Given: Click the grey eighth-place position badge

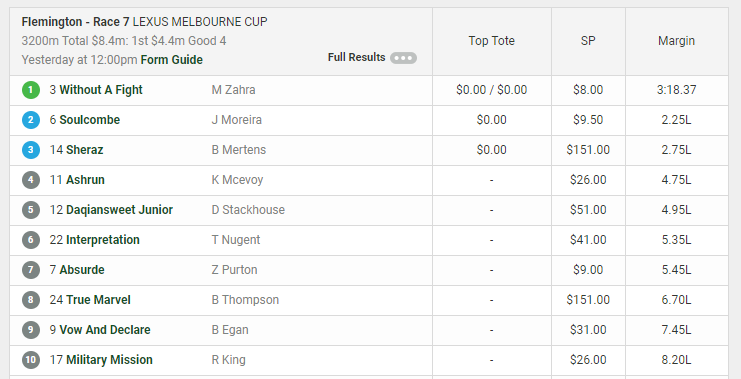Looking at the screenshot, I should click(x=31, y=300).
